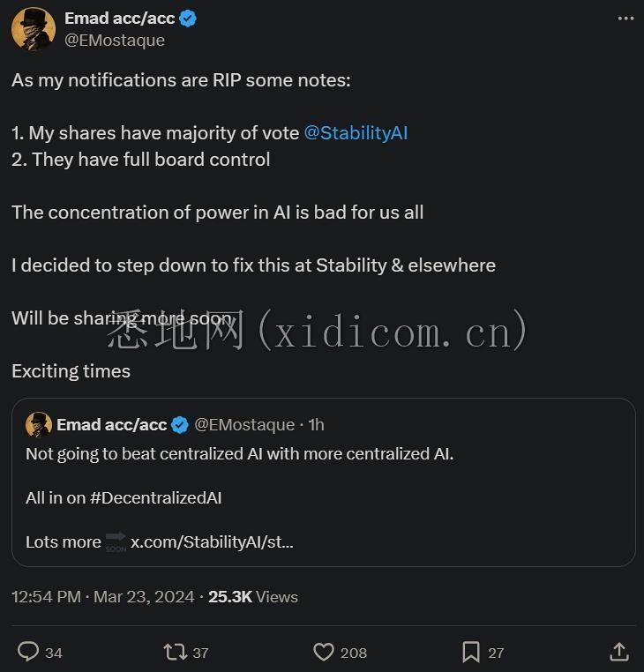Open the 12:54 PM Mar 23, 2024 timestamp
Screen dimensions: 644x672
click(x=103, y=597)
